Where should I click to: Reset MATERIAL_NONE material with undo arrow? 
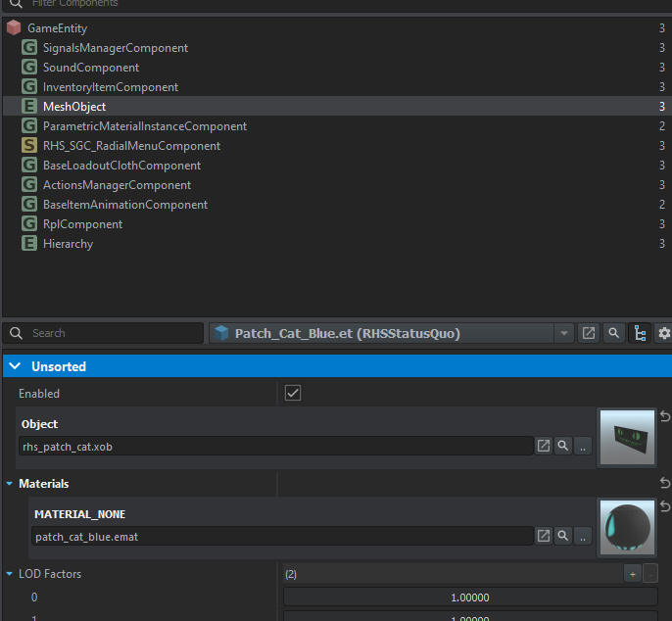665,506
